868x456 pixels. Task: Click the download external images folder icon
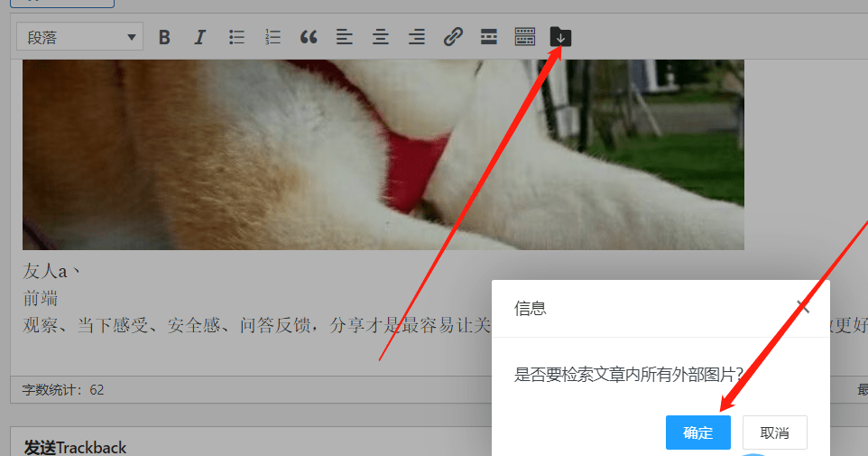coord(560,37)
